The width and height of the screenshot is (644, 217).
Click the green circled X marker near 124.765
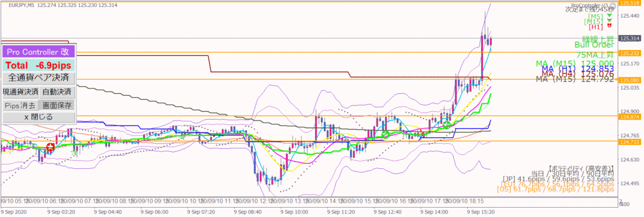coord(385,135)
